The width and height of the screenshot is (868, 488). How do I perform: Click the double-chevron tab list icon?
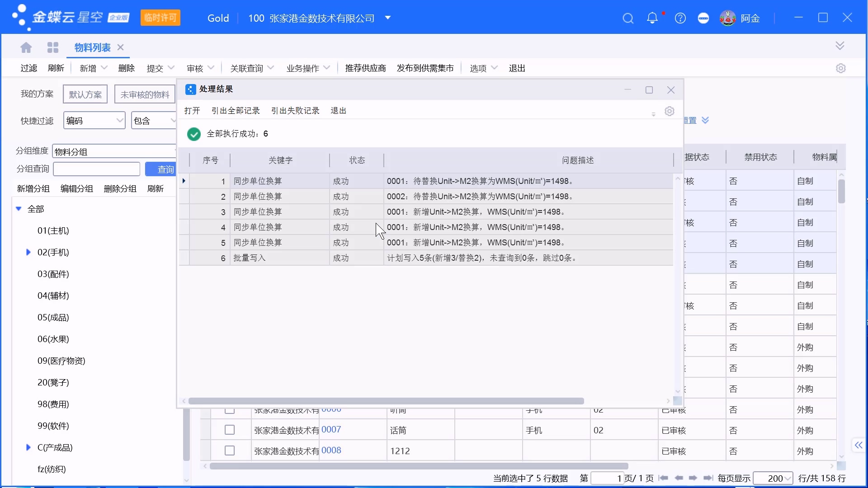(840, 46)
